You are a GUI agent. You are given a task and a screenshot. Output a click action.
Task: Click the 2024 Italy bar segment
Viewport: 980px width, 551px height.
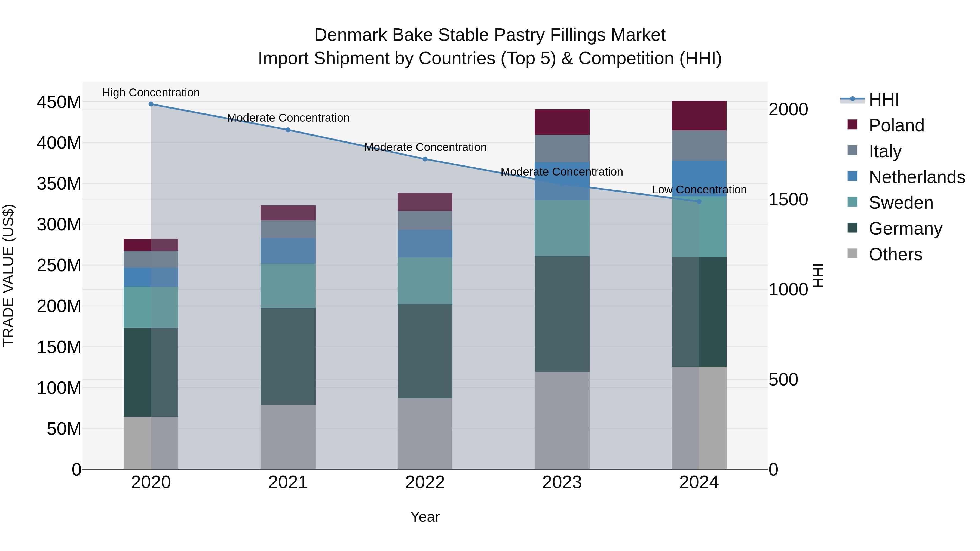[699, 146]
